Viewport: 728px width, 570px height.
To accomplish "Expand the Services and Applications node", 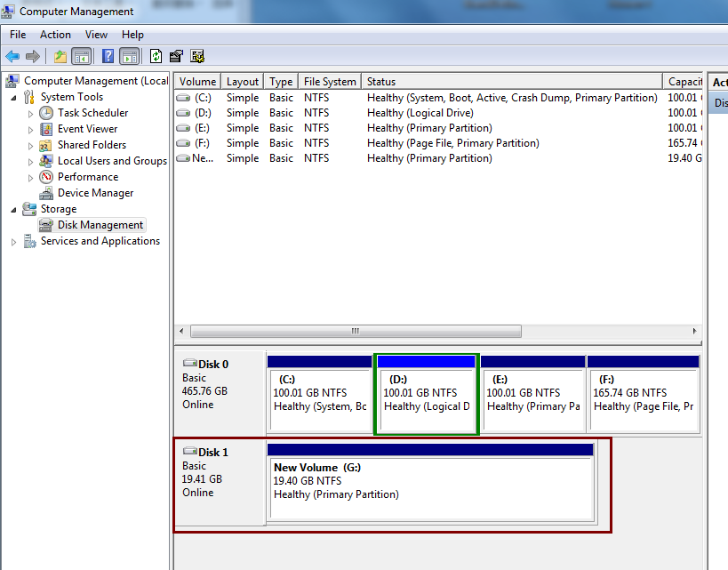I will (13, 242).
